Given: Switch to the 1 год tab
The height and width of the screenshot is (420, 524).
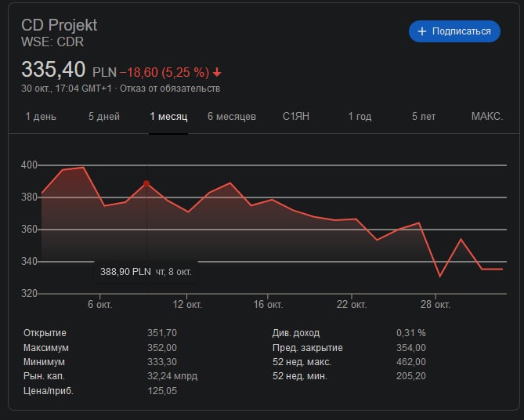Looking at the screenshot, I should click(x=360, y=117).
